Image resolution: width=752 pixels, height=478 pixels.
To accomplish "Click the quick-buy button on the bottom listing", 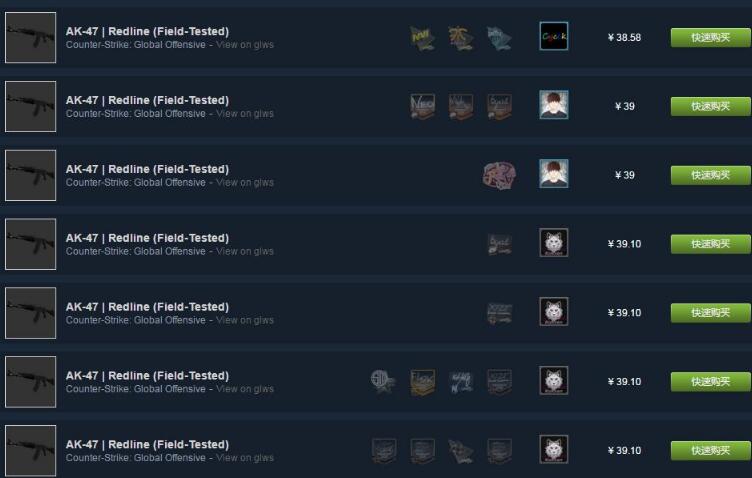I will [x=711, y=451].
